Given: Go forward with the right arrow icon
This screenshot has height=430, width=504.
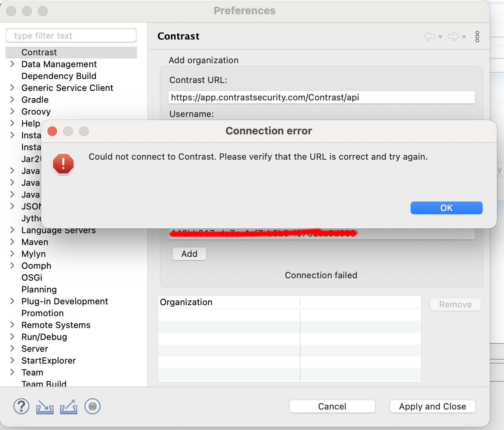Looking at the screenshot, I should (453, 37).
